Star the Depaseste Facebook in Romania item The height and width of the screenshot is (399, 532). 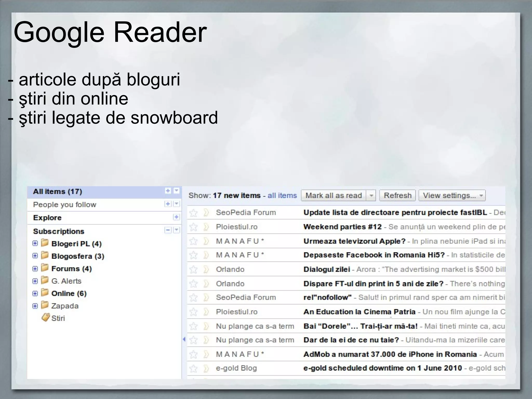(193, 255)
